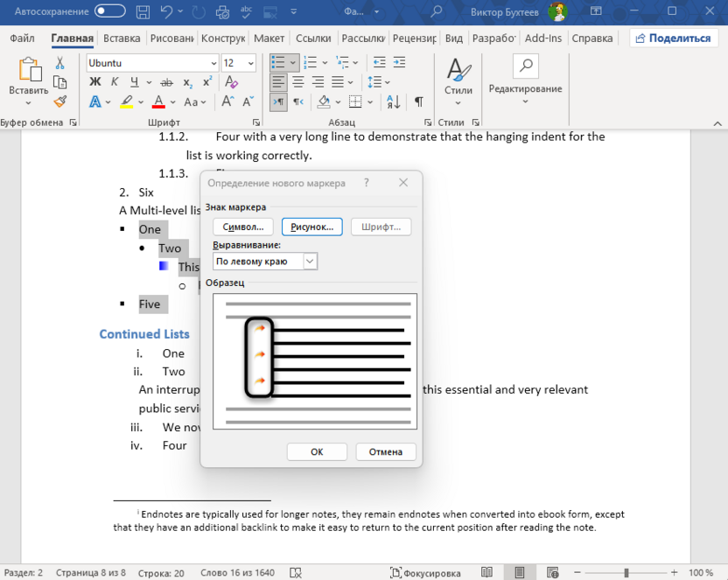This screenshot has width=728, height=580.
Task: Click the Поделиться share button
Action: [673, 38]
